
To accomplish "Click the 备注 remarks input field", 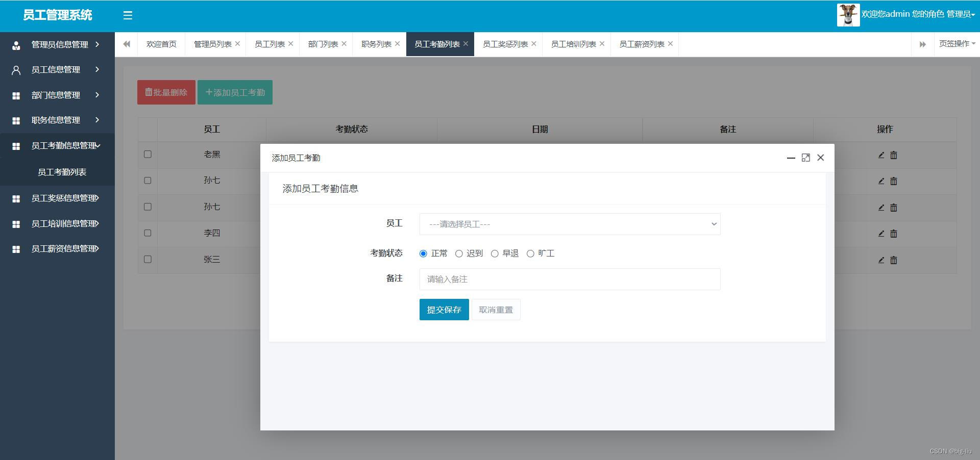I will click(570, 279).
